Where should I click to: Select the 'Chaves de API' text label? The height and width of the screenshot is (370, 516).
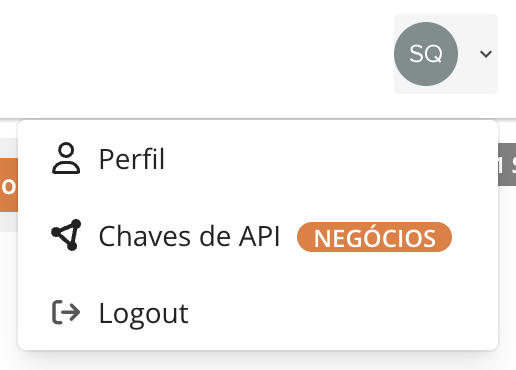coord(189,236)
